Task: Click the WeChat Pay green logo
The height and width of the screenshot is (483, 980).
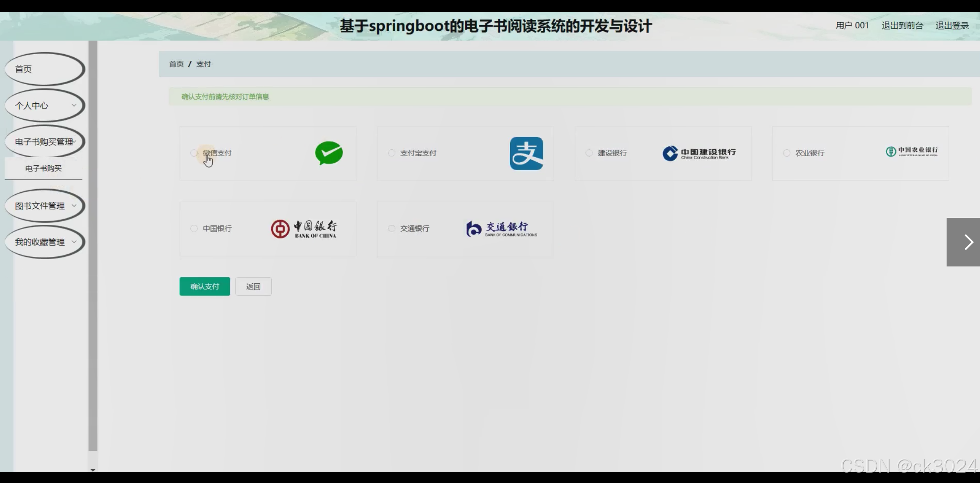Action: point(329,153)
